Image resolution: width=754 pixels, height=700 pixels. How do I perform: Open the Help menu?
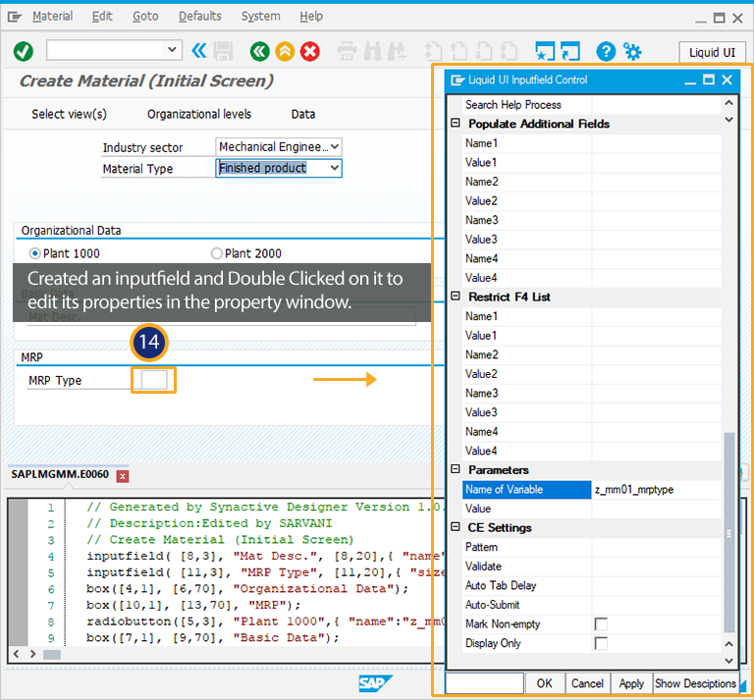[x=311, y=17]
